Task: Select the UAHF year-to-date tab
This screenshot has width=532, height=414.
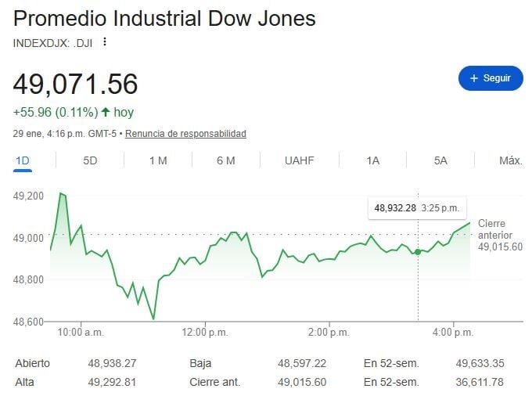Action: pos(300,160)
